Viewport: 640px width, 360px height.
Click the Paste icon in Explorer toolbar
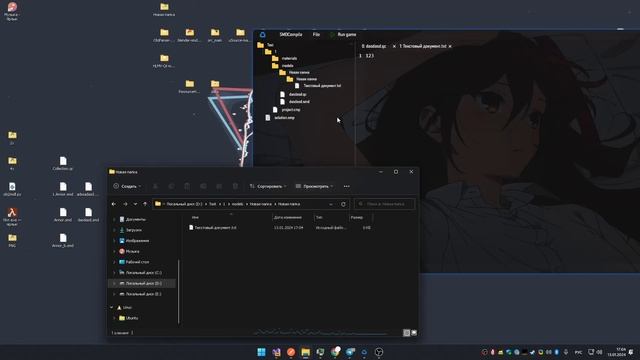pyautogui.click(x=187, y=186)
